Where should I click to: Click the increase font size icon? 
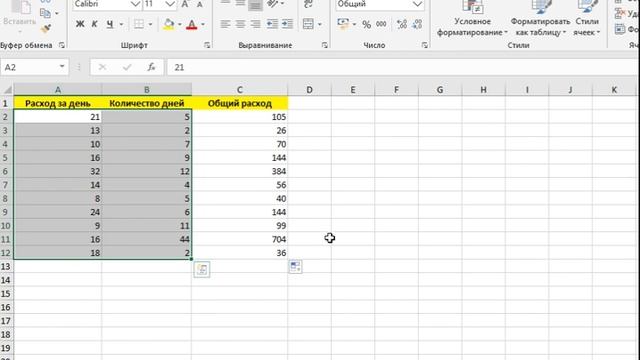click(x=185, y=4)
